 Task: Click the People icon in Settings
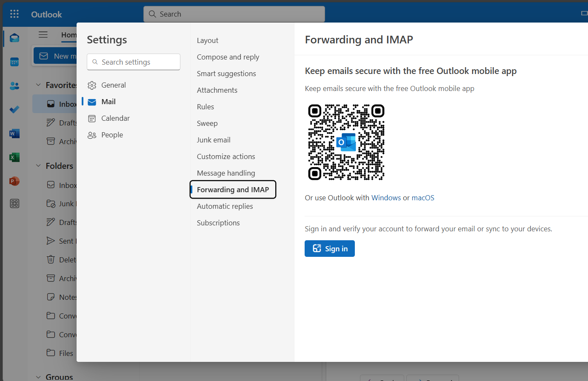point(92,135)
